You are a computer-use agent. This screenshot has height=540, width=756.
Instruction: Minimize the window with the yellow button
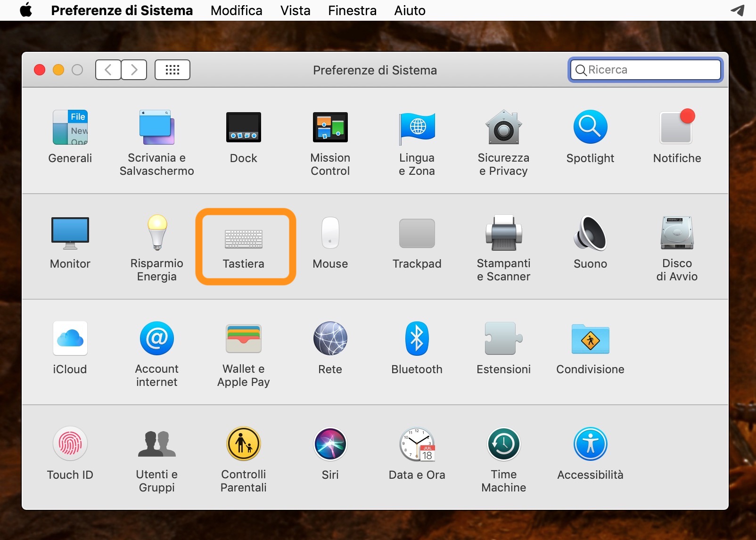click(58, 70)
